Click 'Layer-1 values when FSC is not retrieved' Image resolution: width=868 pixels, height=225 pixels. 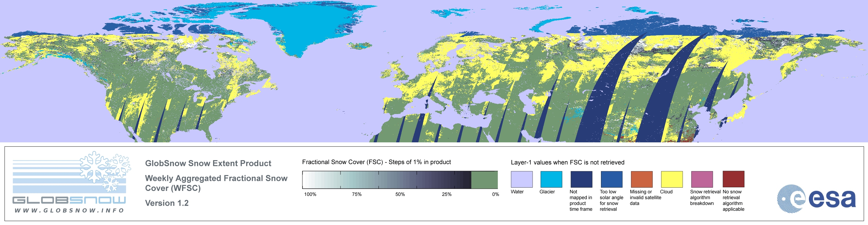[x=568, y=162]
